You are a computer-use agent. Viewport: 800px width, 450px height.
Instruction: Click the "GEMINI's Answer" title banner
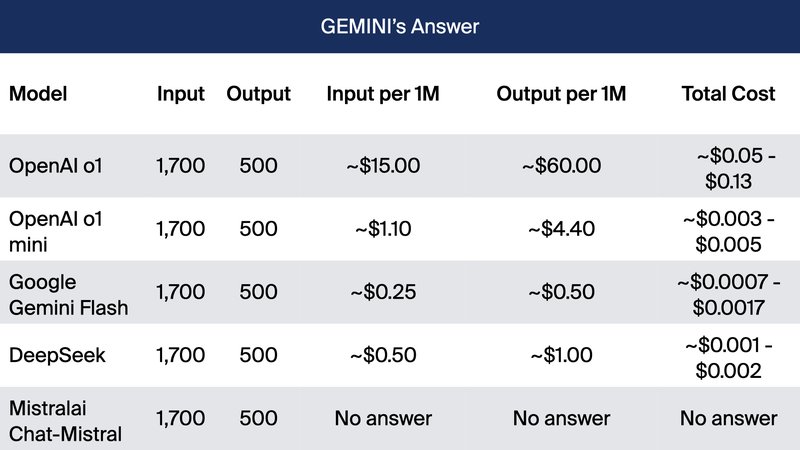(400, 26)
